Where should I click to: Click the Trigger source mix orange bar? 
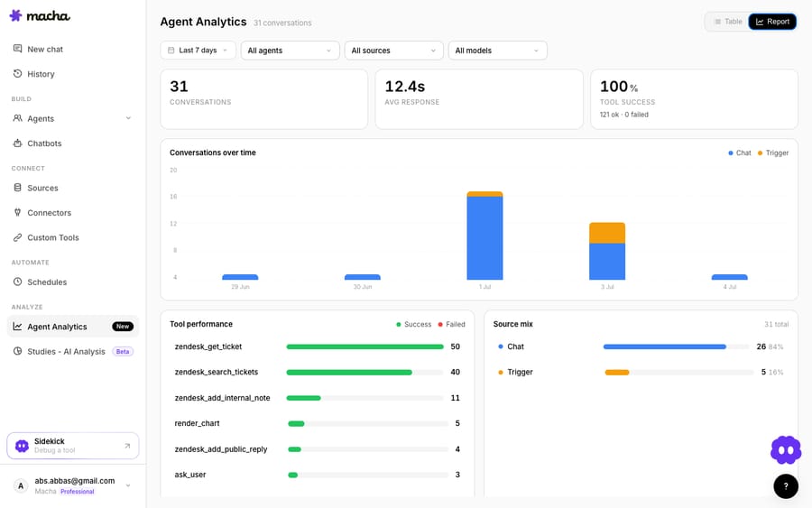(617, 372)
